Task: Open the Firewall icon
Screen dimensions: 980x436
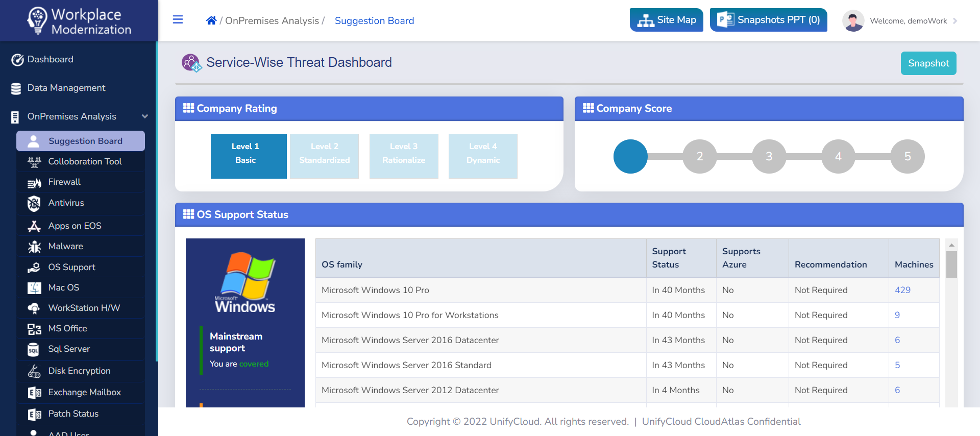Action: click(34, 182)
